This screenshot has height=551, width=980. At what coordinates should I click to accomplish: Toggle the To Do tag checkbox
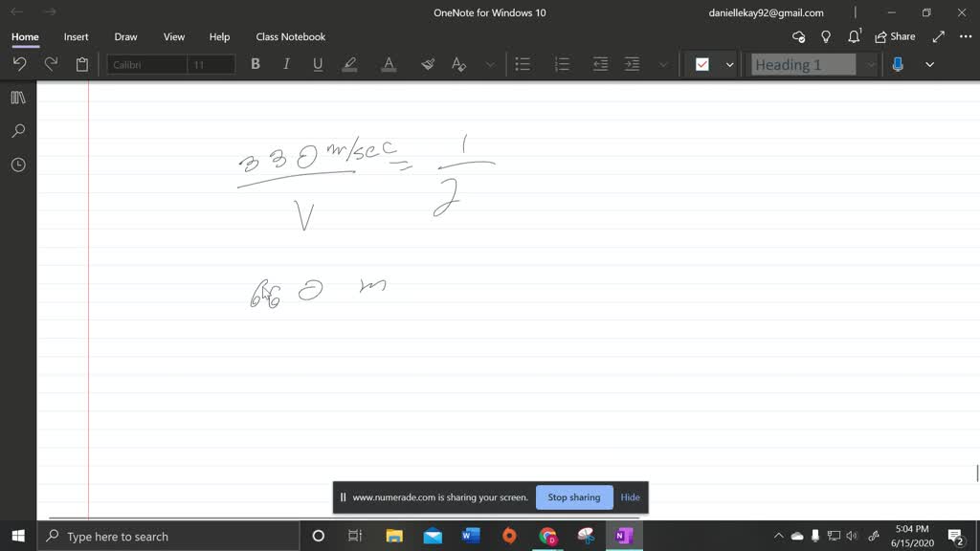tap(702, 64)
